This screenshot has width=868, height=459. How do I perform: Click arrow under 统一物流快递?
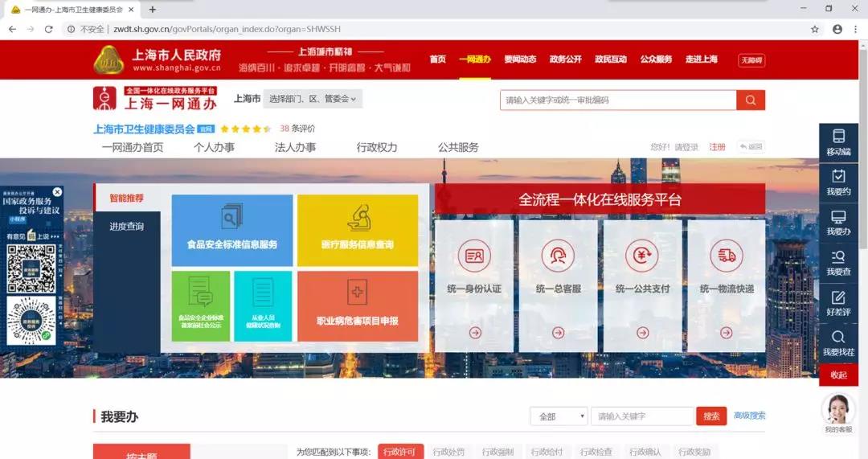(x=727, y=333)
